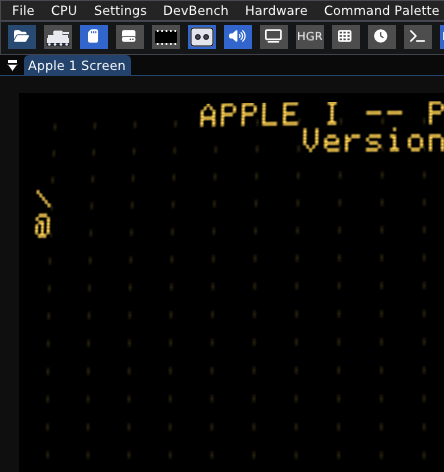Open the File menu
The height and width of the screenshot is (472, 444).
point(23,11)
